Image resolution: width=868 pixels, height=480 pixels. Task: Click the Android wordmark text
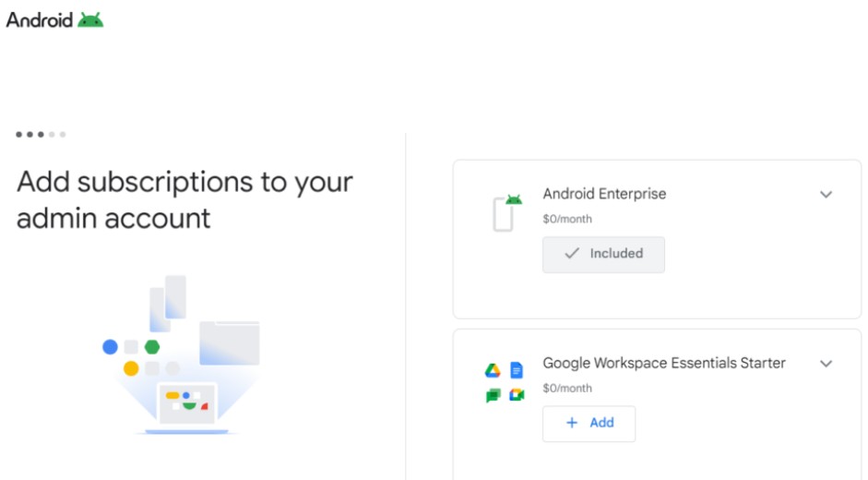pyautogui.click(x=40, y=20)
